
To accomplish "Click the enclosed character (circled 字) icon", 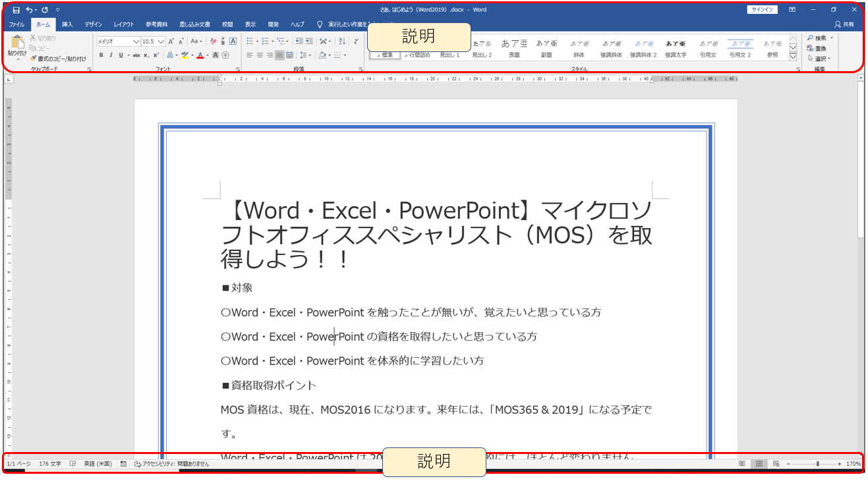I will [x=225, y=55].
